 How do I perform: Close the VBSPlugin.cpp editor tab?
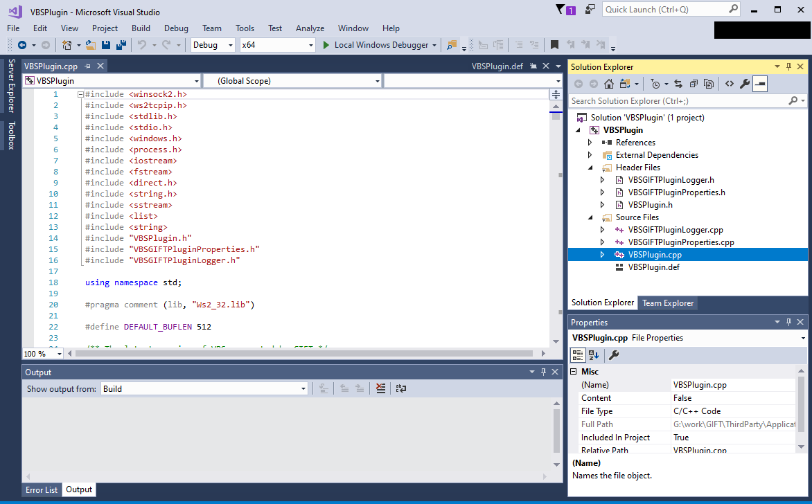click(x=100, y=66)
